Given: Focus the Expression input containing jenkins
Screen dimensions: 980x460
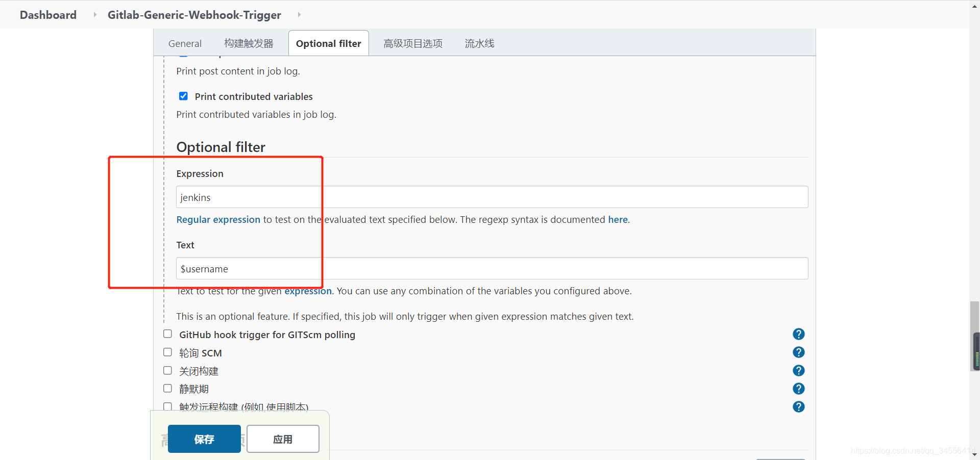Looking at the screenshot, I should tap(492, 197).
